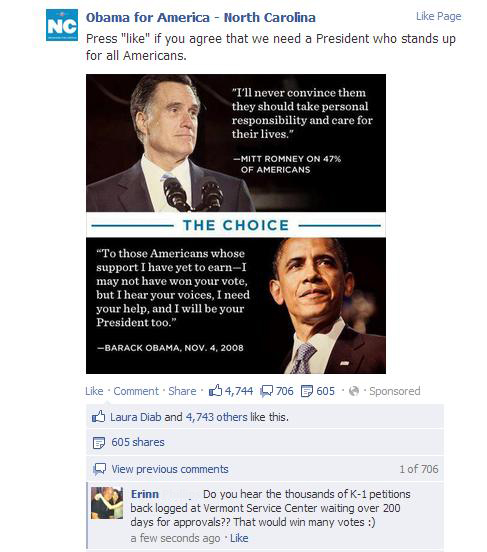The image size is (487, 552).
Task: Open The Choice Romney-Obama image
Action: [x=236, y=224]
